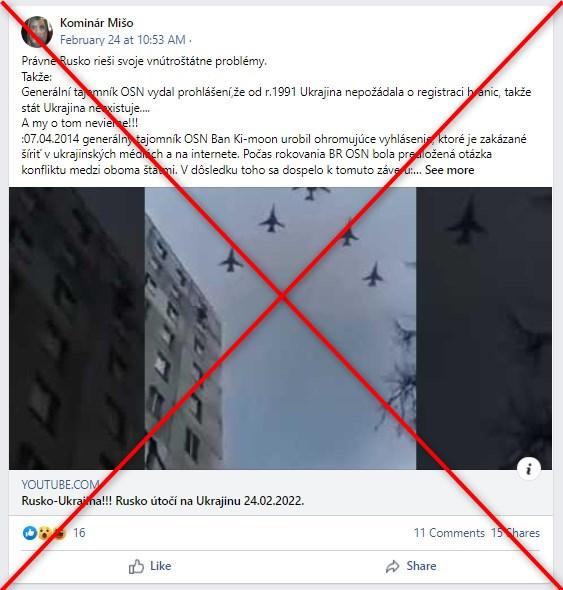Open the Kominár Mišo author name link
Image resolution: width=563 pixels, height=590 pixels.
point(96,23)
